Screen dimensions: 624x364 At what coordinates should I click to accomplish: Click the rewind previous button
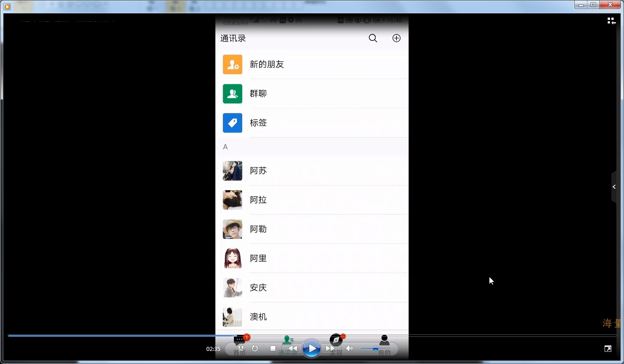click(293, 349)
